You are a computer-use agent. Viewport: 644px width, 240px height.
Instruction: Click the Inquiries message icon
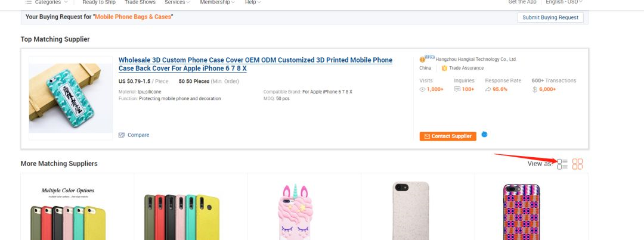(457, 89)
